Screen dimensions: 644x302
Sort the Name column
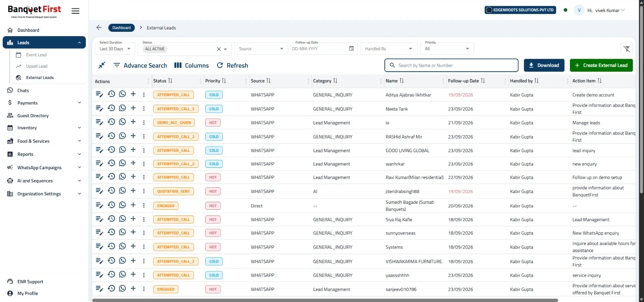pos(401,81)
